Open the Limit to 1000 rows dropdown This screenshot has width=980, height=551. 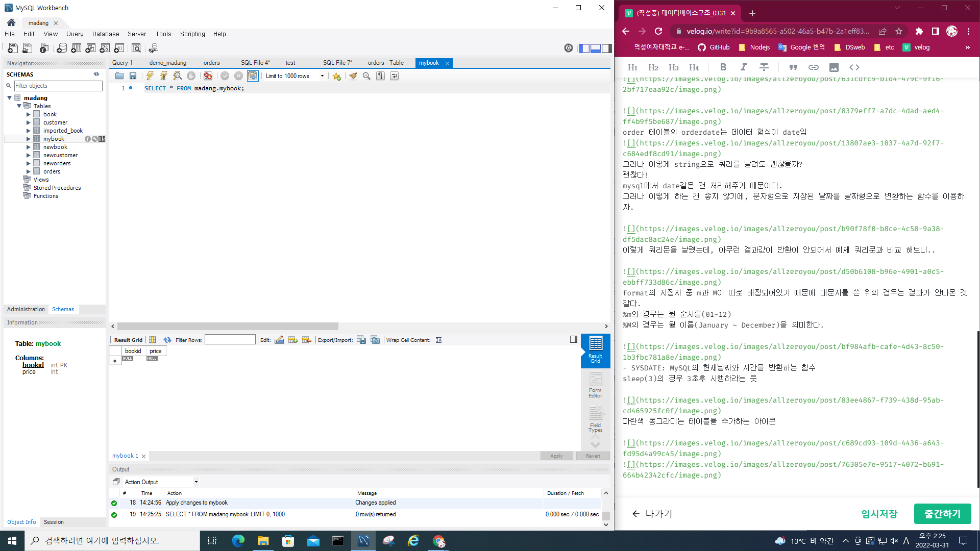click(x=322, y=76)
